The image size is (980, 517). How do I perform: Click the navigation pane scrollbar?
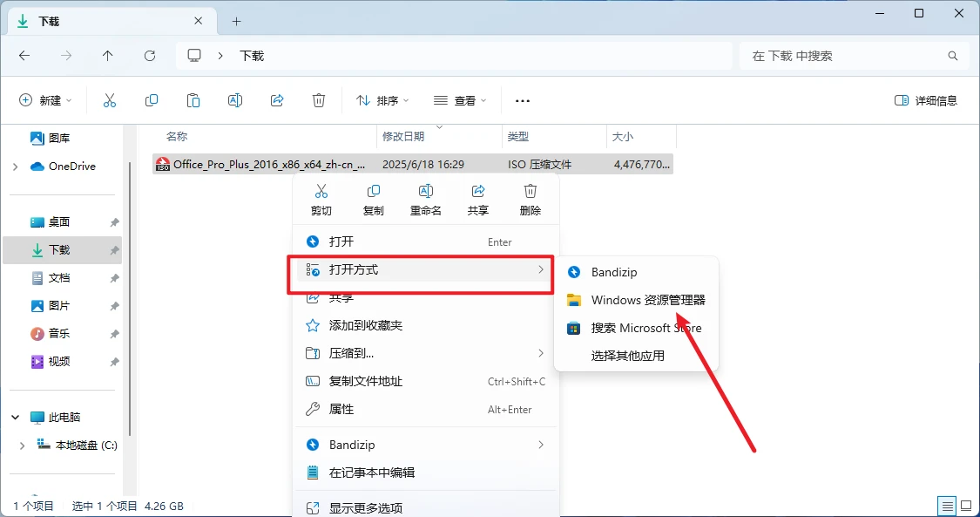tap(130, 299)
